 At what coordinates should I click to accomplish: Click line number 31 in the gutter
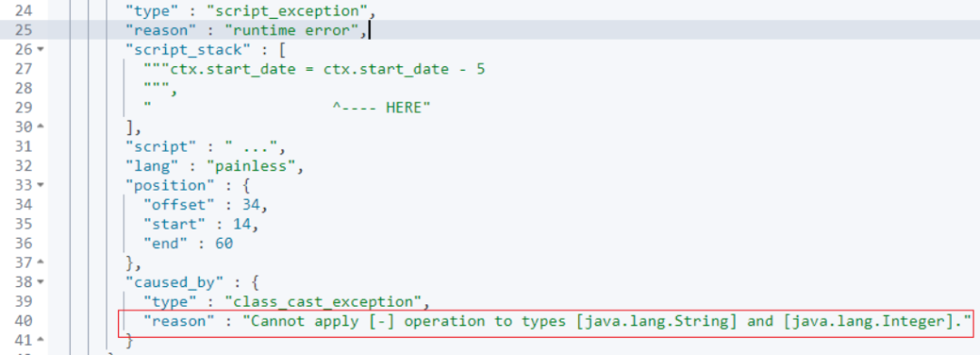point(23,146)
